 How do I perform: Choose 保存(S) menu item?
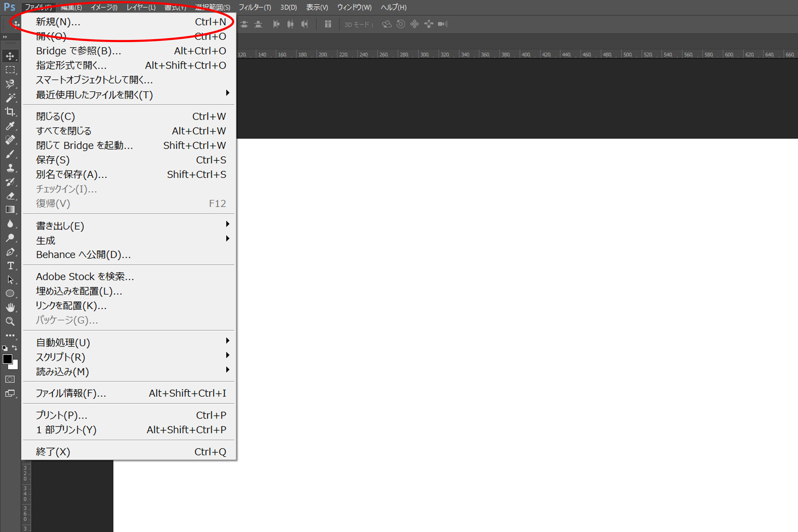pyautogui.click(x=129, y=160)
